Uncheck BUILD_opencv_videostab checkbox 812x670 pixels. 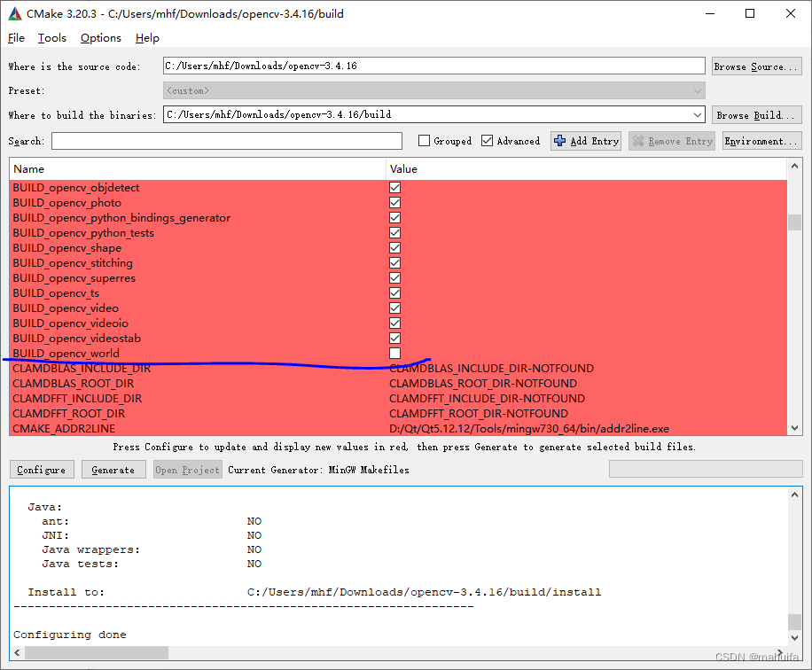tap(394, 338)
